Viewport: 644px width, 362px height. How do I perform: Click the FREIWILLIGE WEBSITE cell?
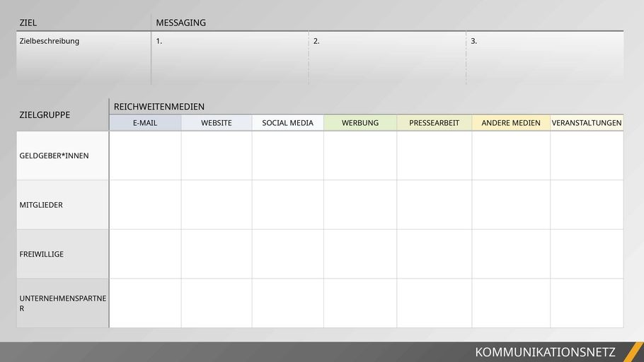pyautogui.click(x=217, y=254)
